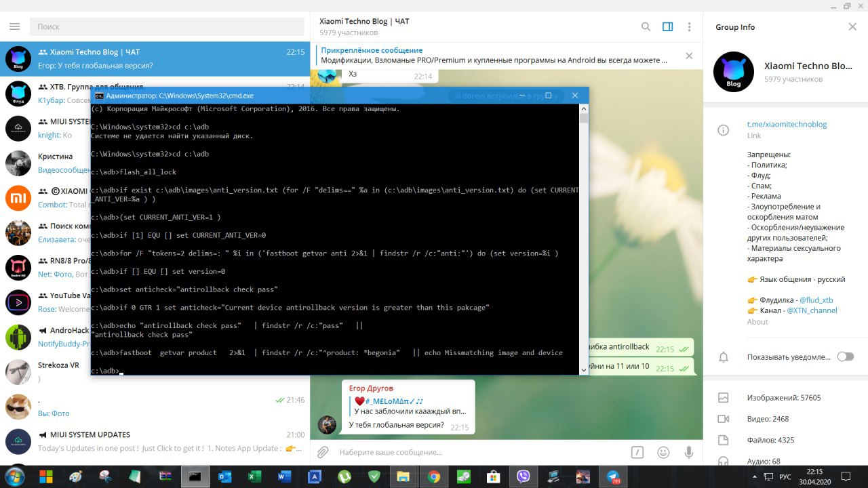
Task: Click the "About" label in Group Info
Action: 757,322
